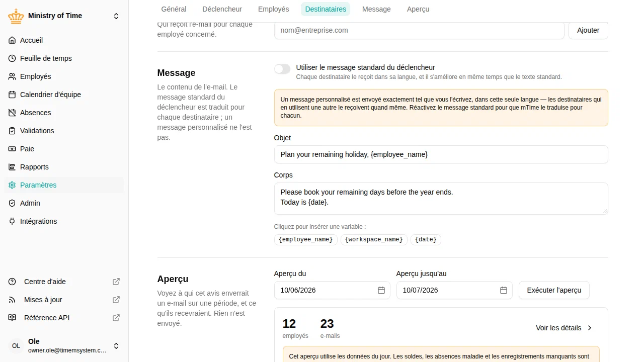This screenshot has height=362, width=644.
Task: Click the Calendrier d'équipe calendar icon
Action: pos(12,95)
